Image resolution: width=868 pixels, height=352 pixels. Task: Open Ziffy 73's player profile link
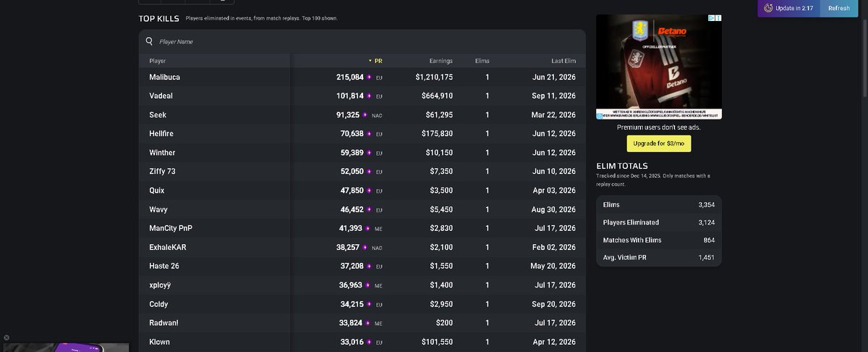coord(162,172)
